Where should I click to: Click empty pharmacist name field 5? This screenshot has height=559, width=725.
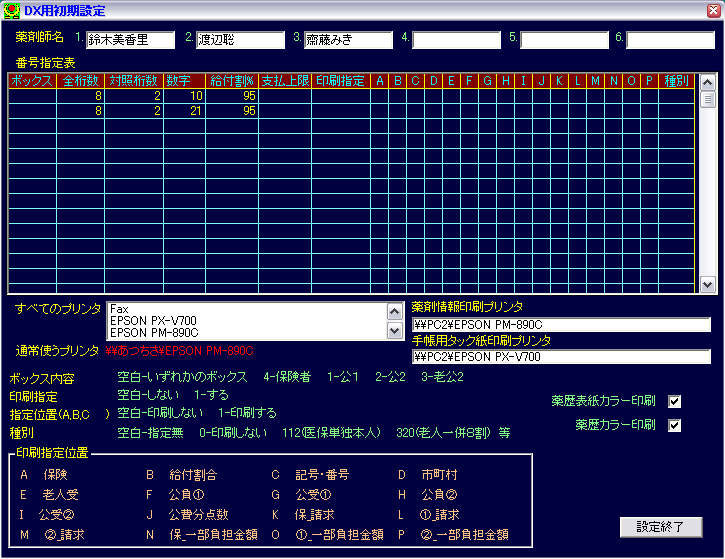point(564,40)
